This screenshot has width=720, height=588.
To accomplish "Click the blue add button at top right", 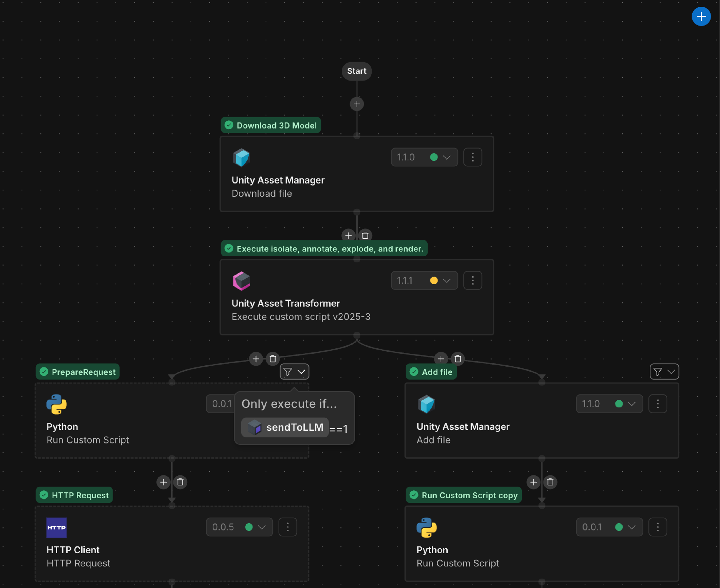I will 701,16.
